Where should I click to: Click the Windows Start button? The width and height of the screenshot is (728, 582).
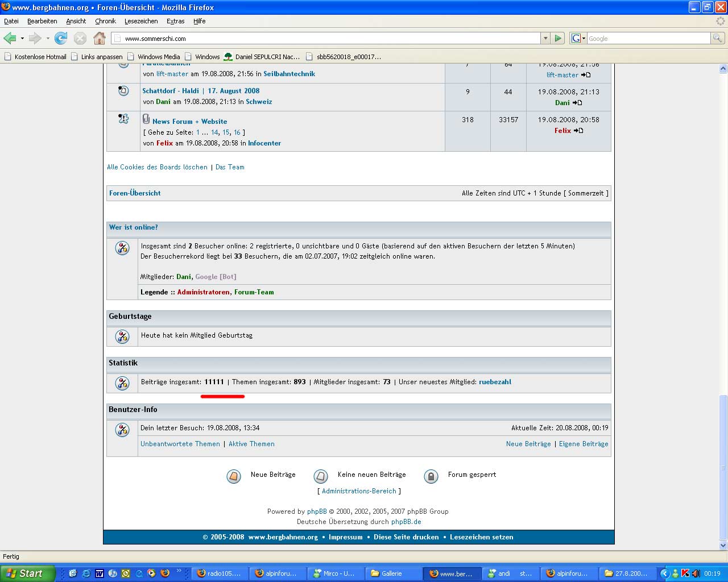(x=27, y=573)
